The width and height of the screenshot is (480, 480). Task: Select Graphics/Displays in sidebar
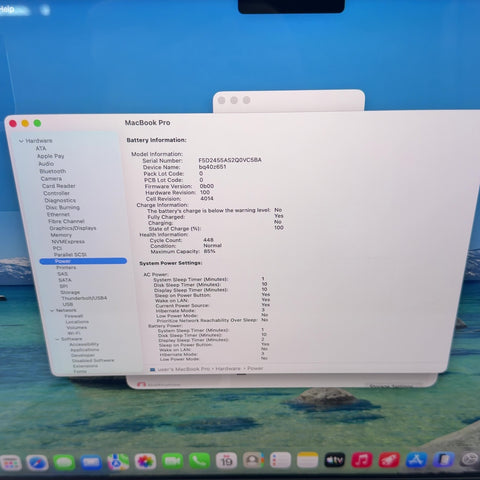(73, 228)
